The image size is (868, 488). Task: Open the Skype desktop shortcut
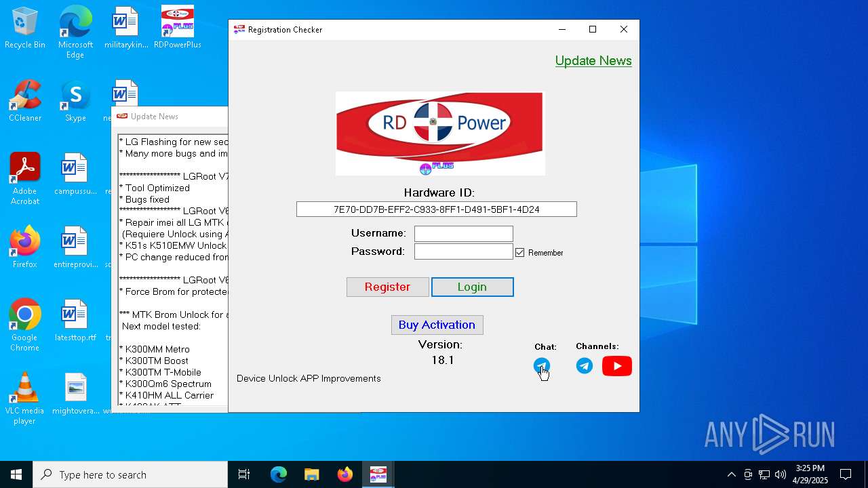pyautogui.click(x=75, y=101)
